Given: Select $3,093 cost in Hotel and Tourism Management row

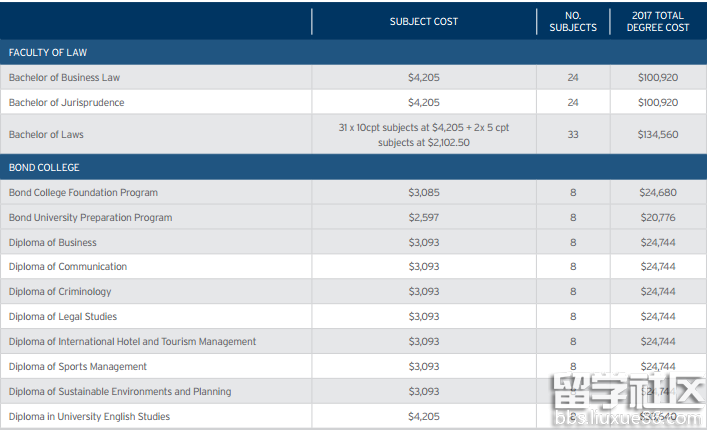Looking at the screenshot, I should (424, 341).
